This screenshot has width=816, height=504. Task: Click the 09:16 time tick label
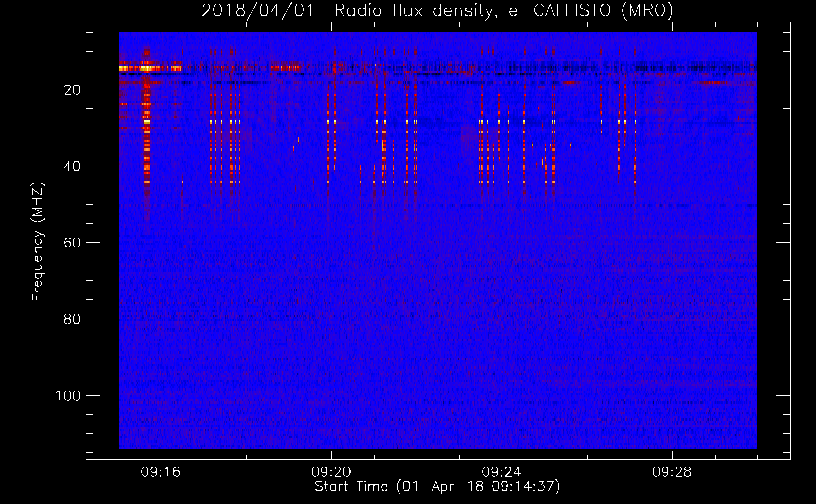(x=161, y=472)
